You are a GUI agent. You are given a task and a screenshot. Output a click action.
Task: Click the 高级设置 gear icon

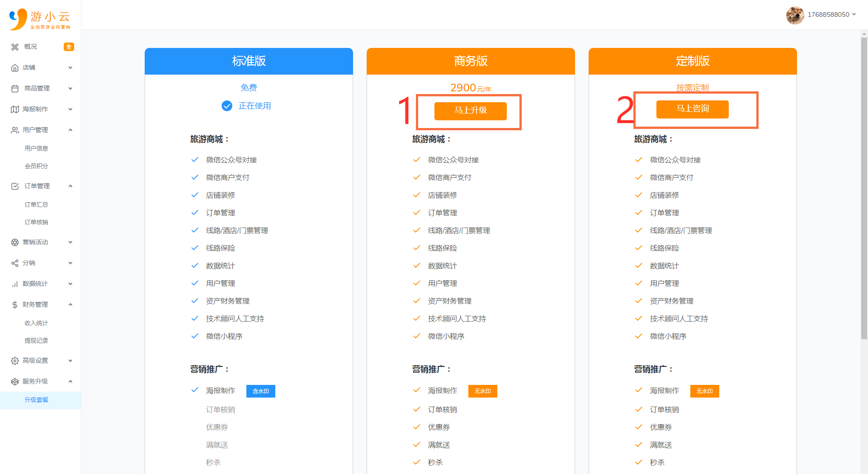point(15,361)
